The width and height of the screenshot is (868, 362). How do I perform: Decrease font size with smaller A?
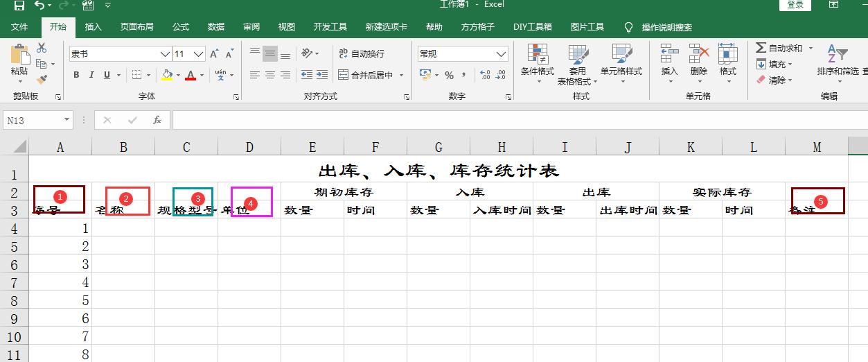pyautogui.click(x=229, y=53)
